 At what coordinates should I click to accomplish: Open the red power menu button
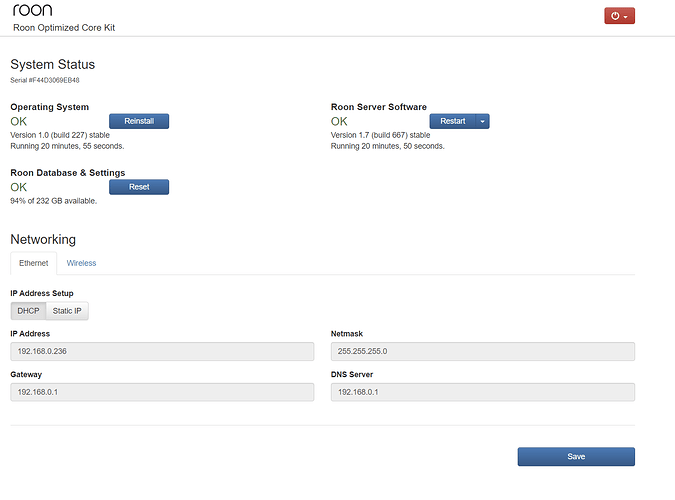click(x=619, y=16)
